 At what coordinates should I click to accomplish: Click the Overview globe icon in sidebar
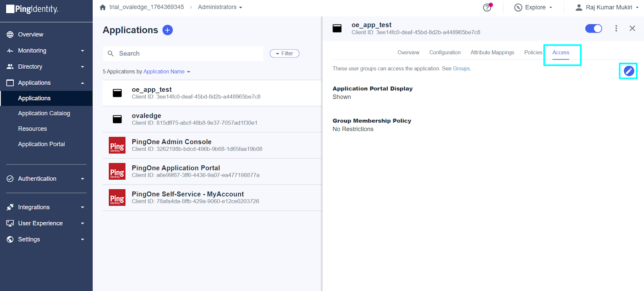pyautogui.click(x=10, y=35)
